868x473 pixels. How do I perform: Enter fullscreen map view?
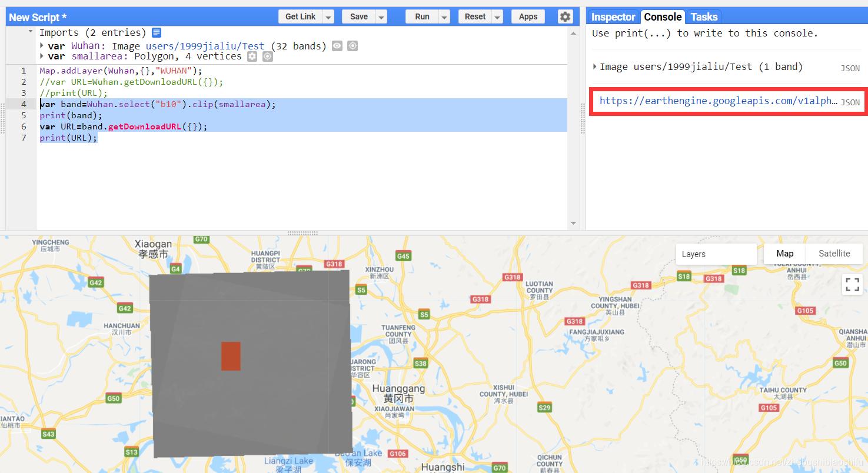[852, 284]
